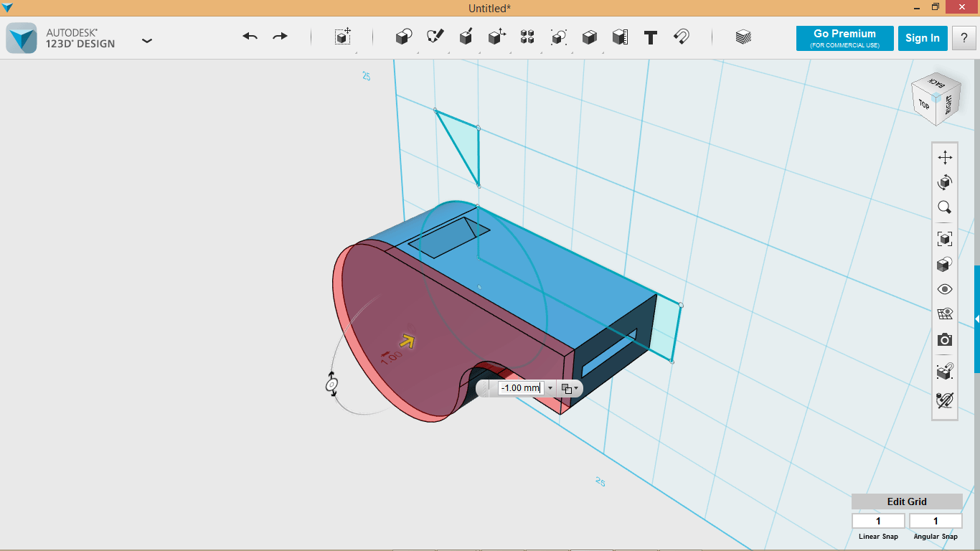
Task: Click the Go Premium button
Action: tap(844, 38)
